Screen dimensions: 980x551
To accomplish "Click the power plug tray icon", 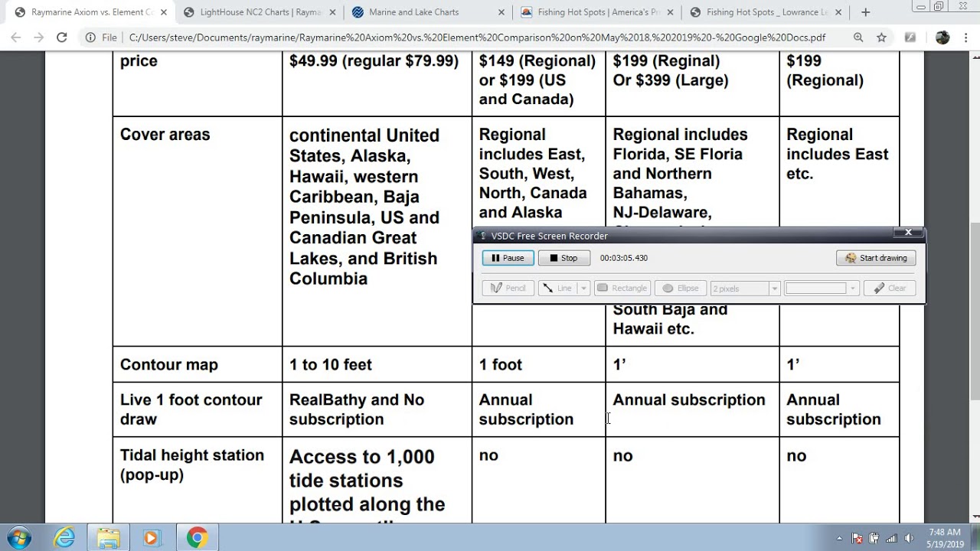I will click(874, 538).
